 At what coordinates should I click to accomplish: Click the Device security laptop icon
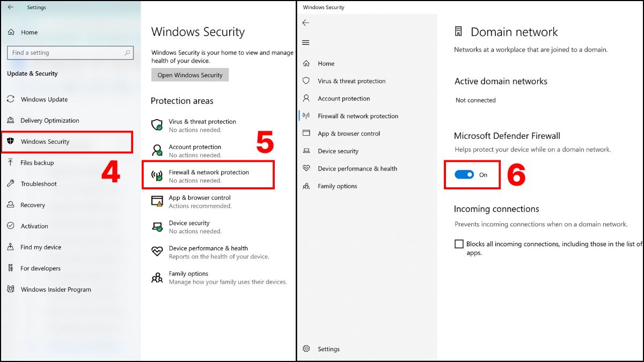[157, 226]
